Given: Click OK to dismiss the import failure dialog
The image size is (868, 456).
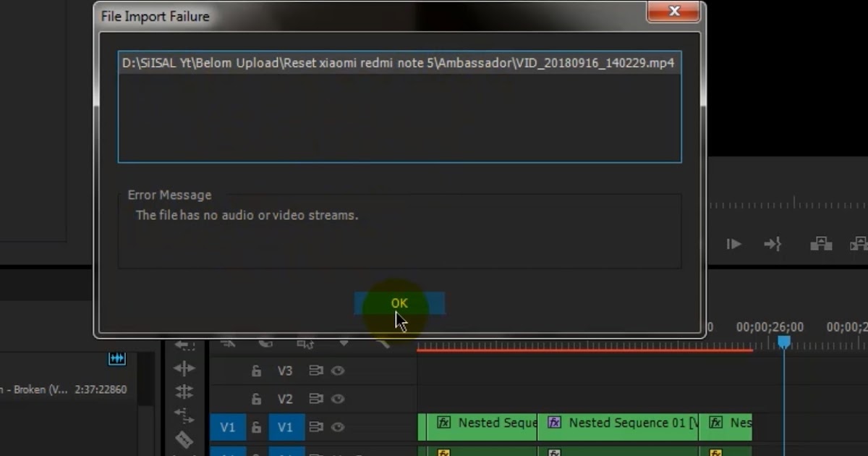Looking at the screenshot, I should (x=399, y=303).
